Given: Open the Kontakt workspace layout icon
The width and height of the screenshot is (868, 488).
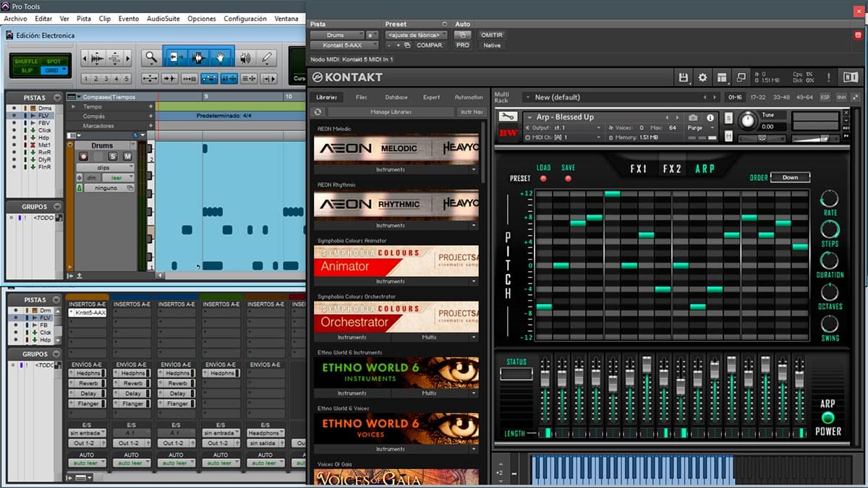Looking at the screenshot, I should click(x=721, y=77).
